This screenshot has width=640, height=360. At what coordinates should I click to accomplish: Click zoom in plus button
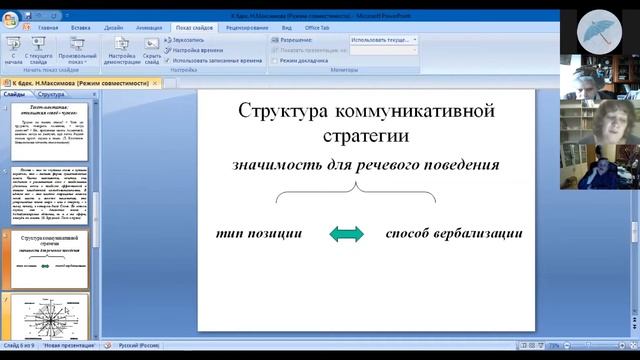(x=622, y=346)
